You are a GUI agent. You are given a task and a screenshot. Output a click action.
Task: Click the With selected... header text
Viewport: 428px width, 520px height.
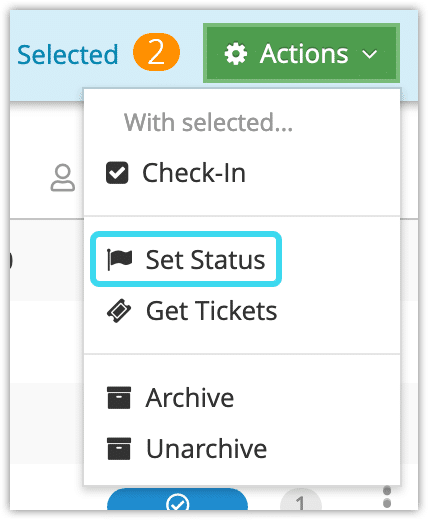208,122
